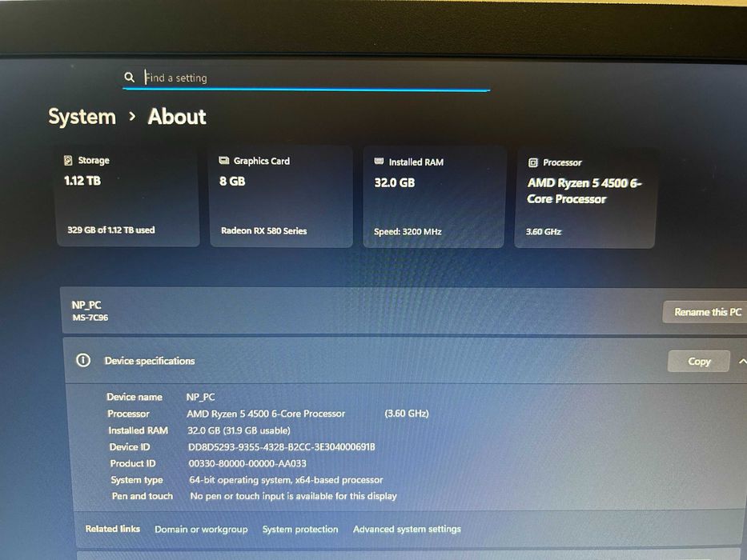Click the Processor chip icon
Screen dimensions: 747x560
click(x=533, y=163)
